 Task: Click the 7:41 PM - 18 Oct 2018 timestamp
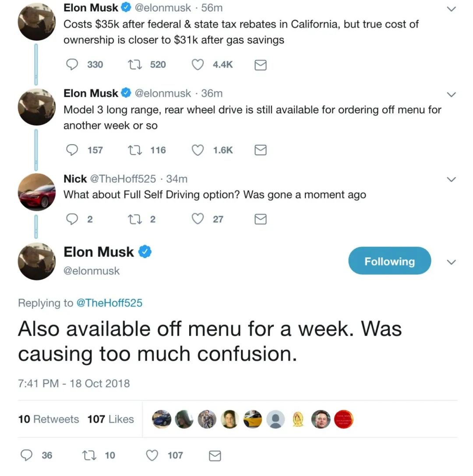[x=74, y=383]
